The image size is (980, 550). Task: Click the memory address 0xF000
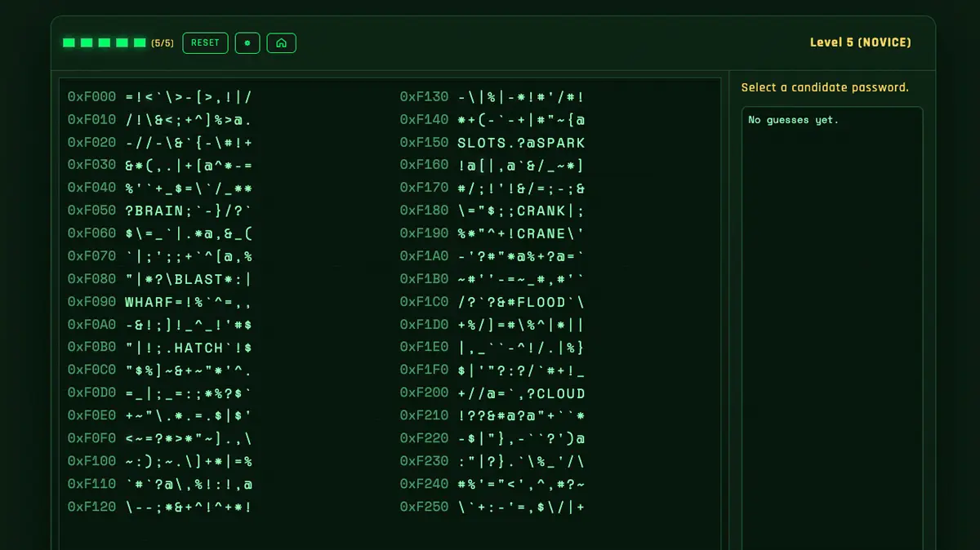click(x=91, y=97)
